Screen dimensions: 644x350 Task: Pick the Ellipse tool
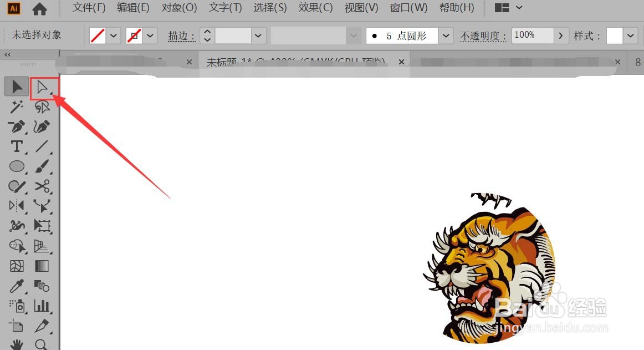click(17, 166)
